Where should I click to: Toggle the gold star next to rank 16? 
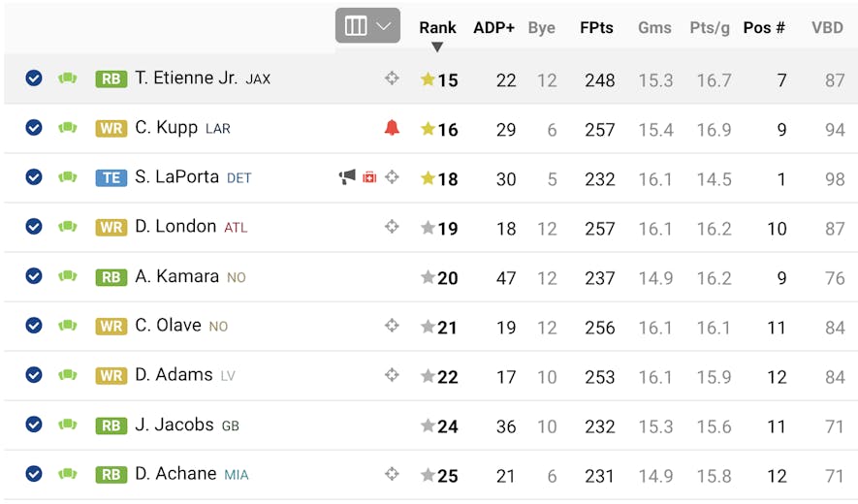pos(428,129)
